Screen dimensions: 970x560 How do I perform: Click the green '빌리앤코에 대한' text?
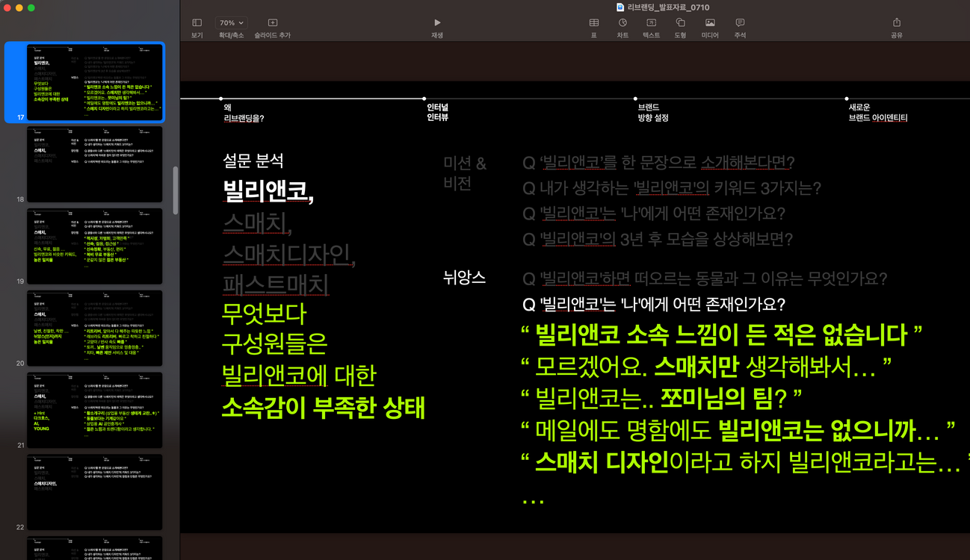tap(300, 376)
